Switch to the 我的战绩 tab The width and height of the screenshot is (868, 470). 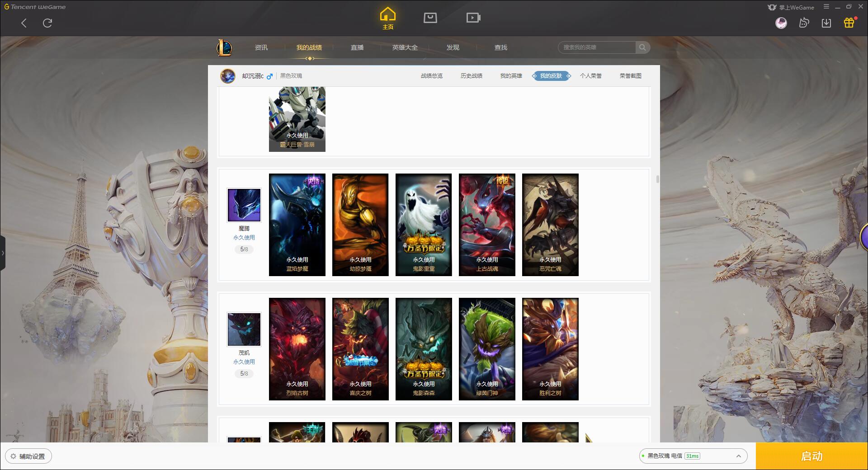(309, 47)
